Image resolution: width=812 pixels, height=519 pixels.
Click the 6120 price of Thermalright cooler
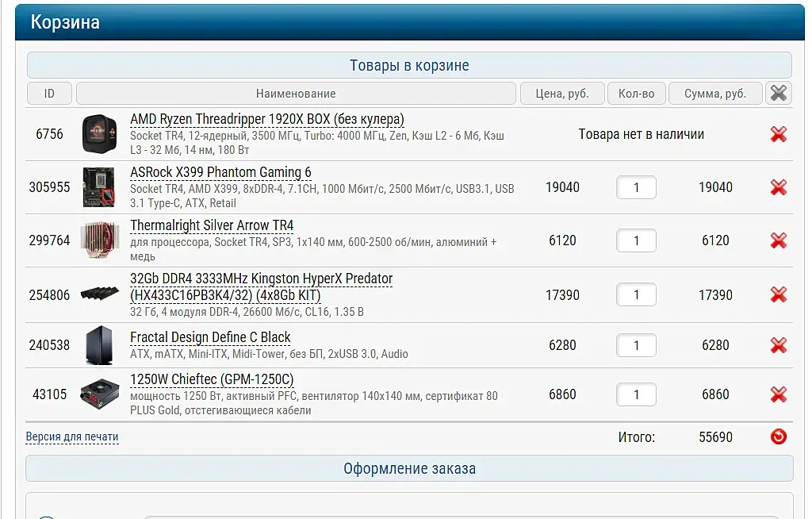click(x=562, y=240)
